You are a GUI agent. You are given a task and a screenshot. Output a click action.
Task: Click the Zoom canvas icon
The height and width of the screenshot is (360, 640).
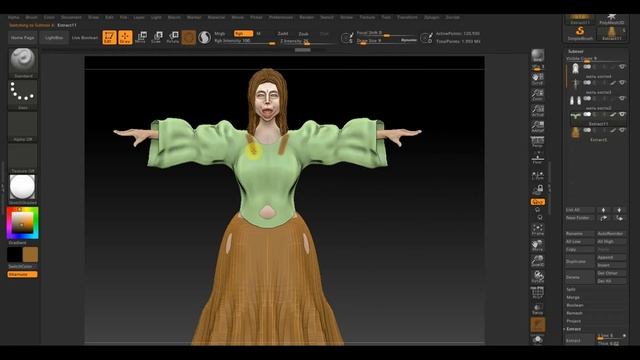point(538,95)
